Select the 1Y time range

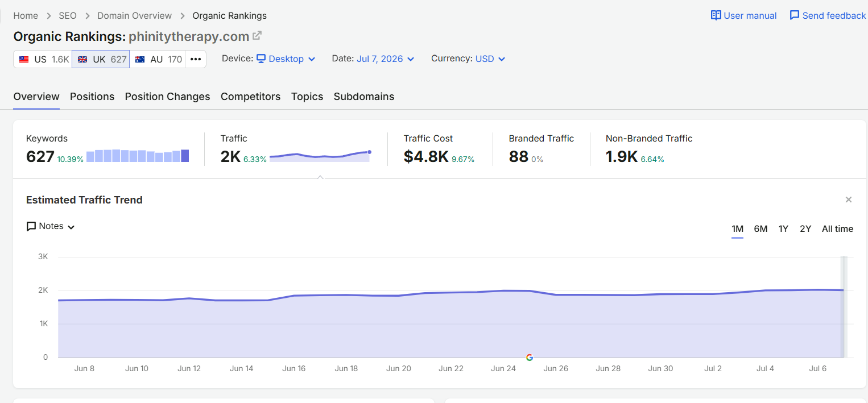click(x=783, y=229)
